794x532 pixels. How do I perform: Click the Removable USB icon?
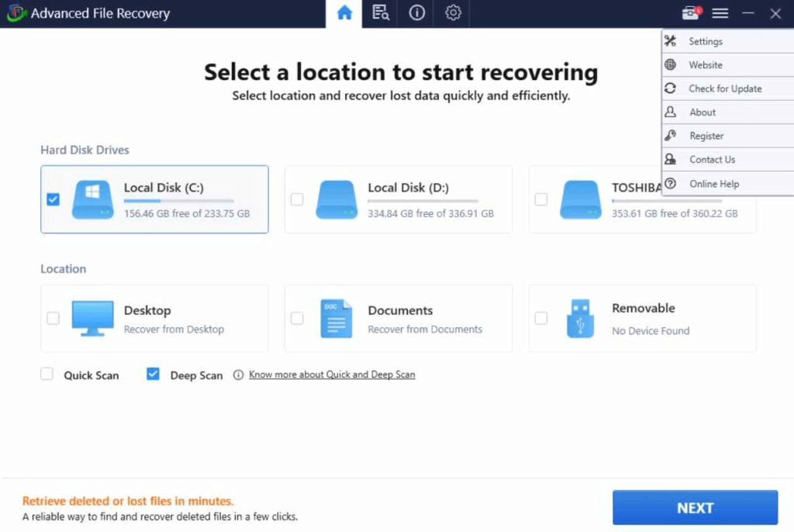580,318
